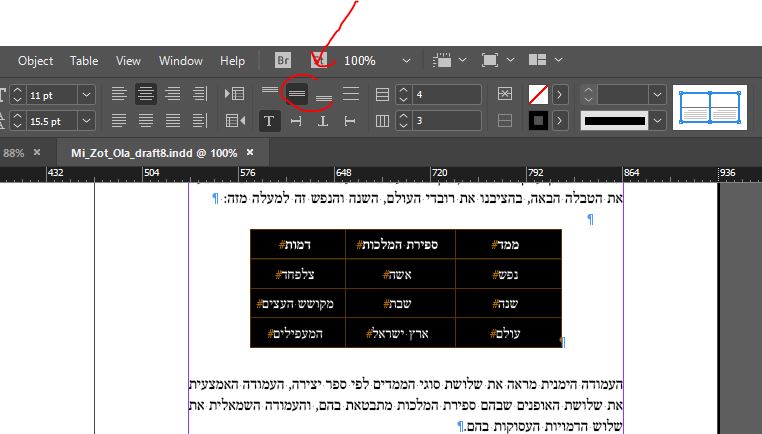Click the cell stroke proxy preview

pos(710,107)
